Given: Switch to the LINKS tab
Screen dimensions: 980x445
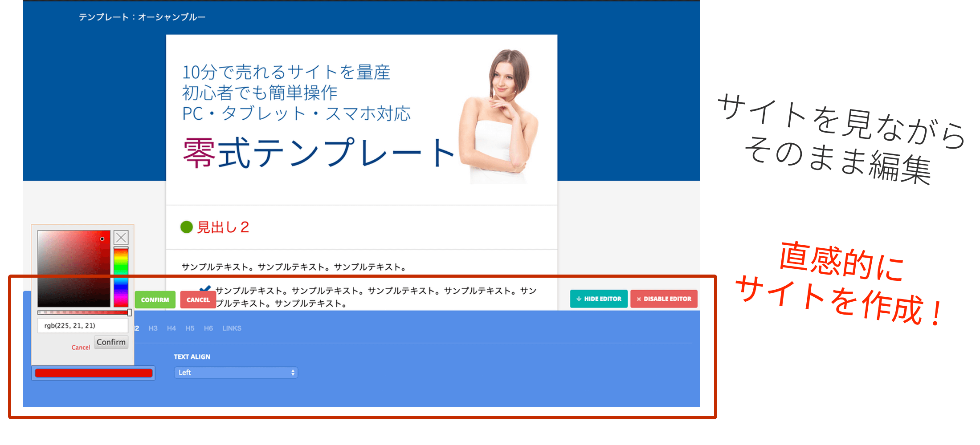Looking at the screenshot, I should point(232,328).
